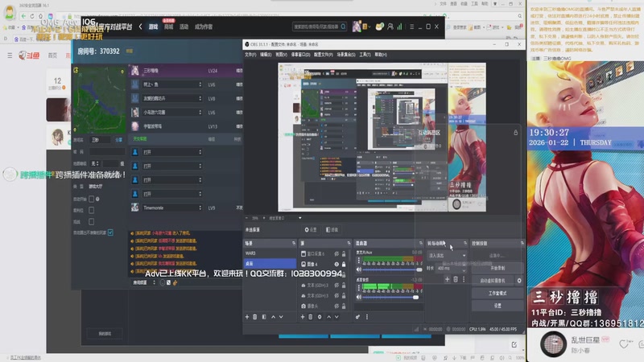
Task: Click the 分享 link beside room name
Action: [x=118, y=140]
